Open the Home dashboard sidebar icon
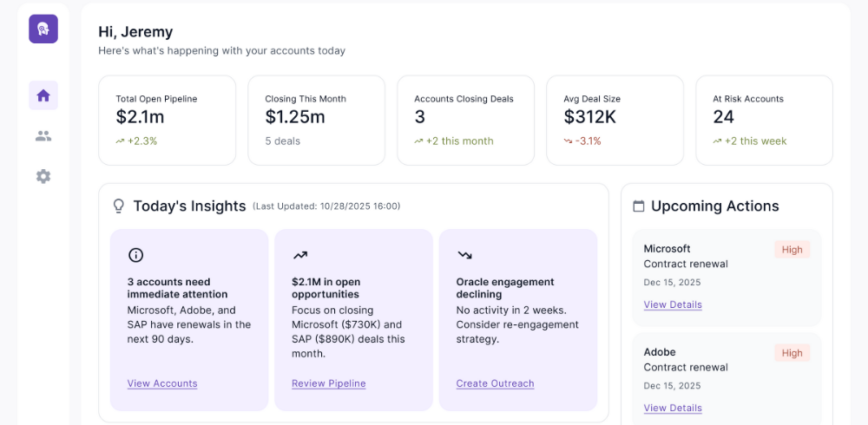The image size is (868, 425). (43, 95)
